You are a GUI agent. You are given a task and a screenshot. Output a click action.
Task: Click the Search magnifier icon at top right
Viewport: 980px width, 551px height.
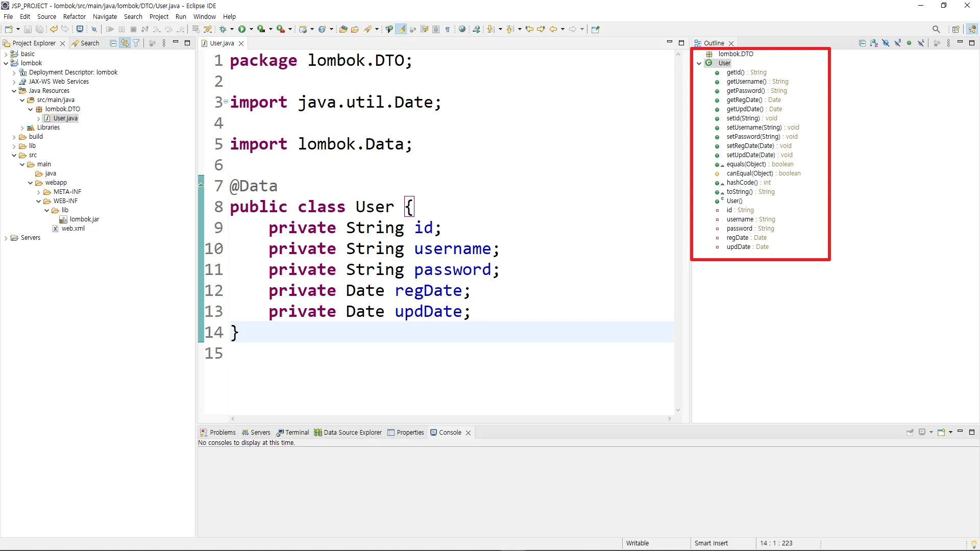(936, 29)
